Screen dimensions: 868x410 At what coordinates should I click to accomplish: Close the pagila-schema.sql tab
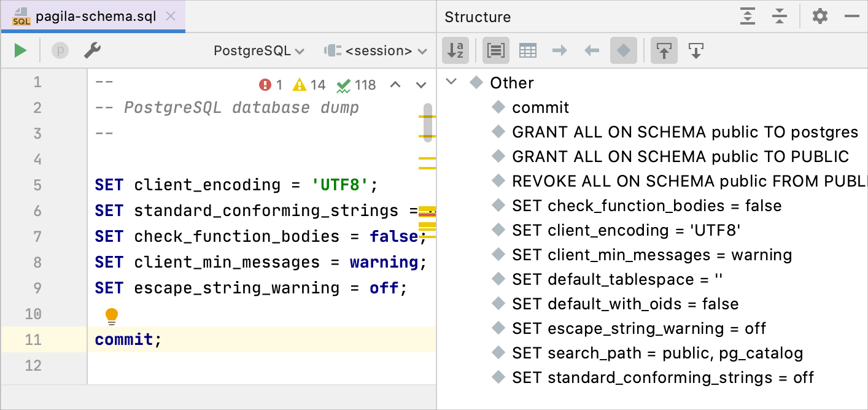click(171, 17)
